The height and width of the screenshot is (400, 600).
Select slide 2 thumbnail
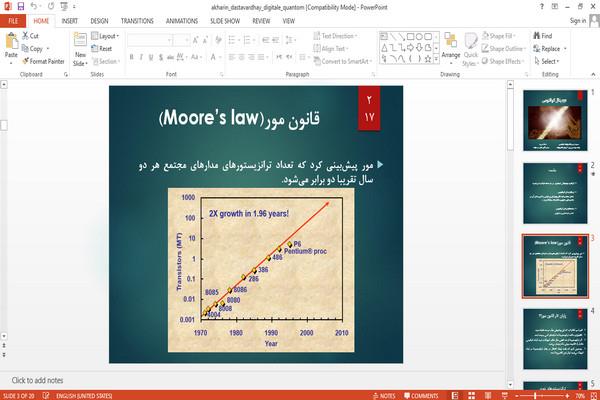pos(555,193)
